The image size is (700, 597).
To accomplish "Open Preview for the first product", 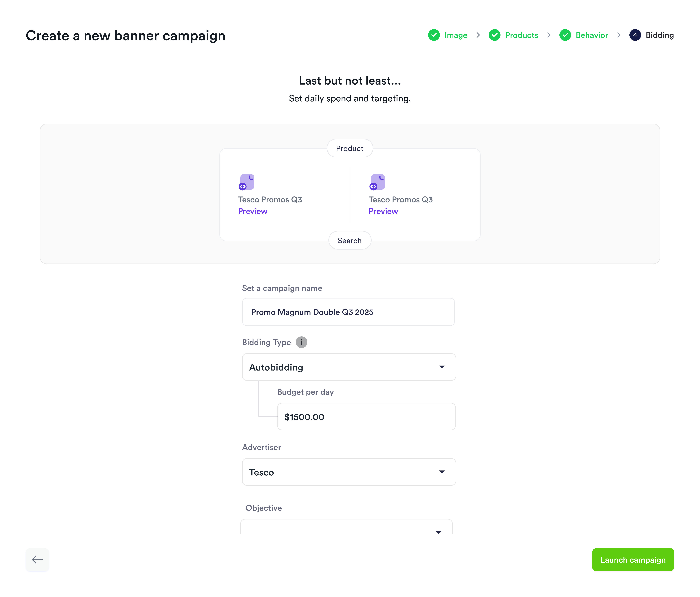I will pos(253,211).
